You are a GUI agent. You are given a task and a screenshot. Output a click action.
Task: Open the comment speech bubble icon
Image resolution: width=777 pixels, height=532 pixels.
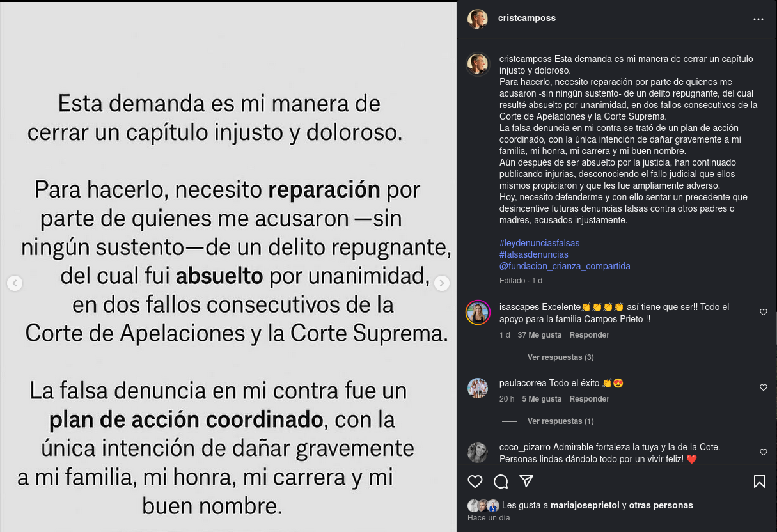coord(501,481)
